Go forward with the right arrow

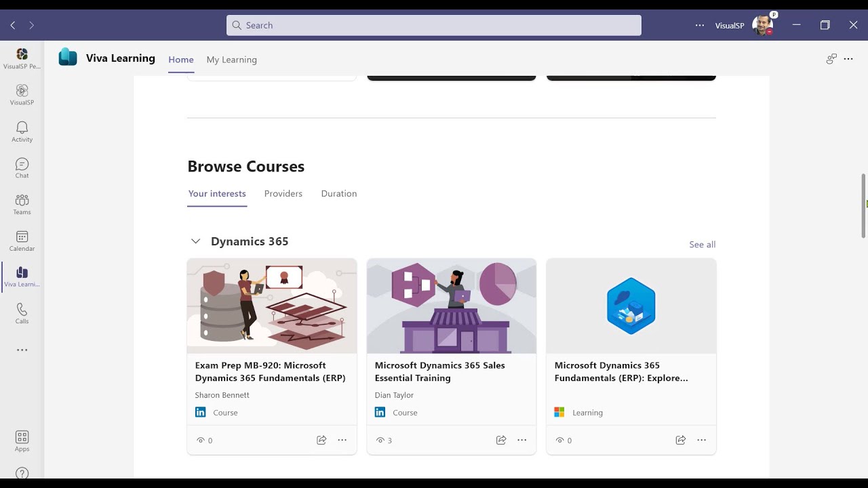(31, 25)
